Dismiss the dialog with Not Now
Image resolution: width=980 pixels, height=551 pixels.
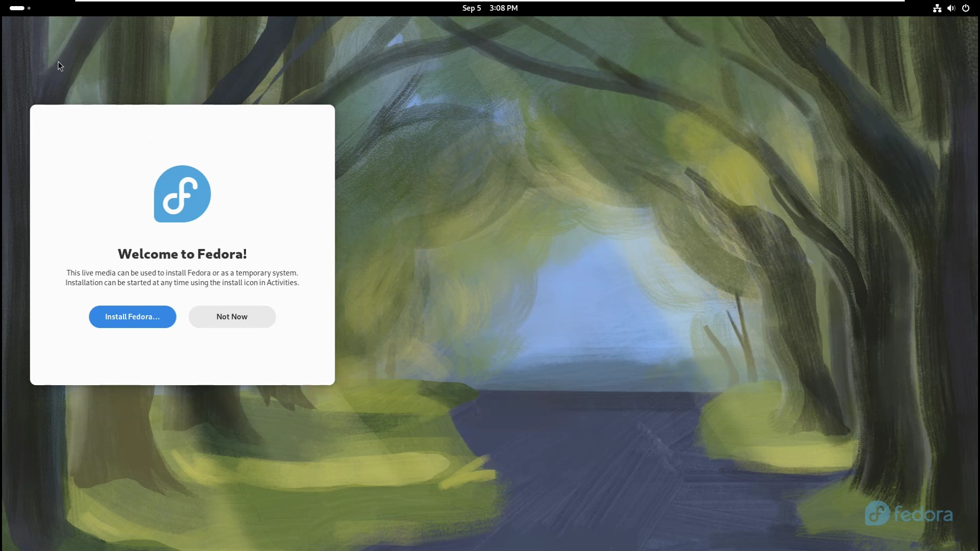point(232,316)
